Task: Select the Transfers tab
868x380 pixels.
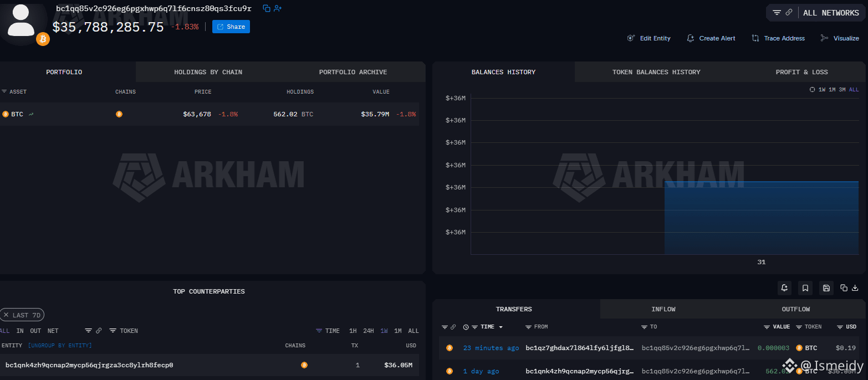Action: click(x=514, y=309)
